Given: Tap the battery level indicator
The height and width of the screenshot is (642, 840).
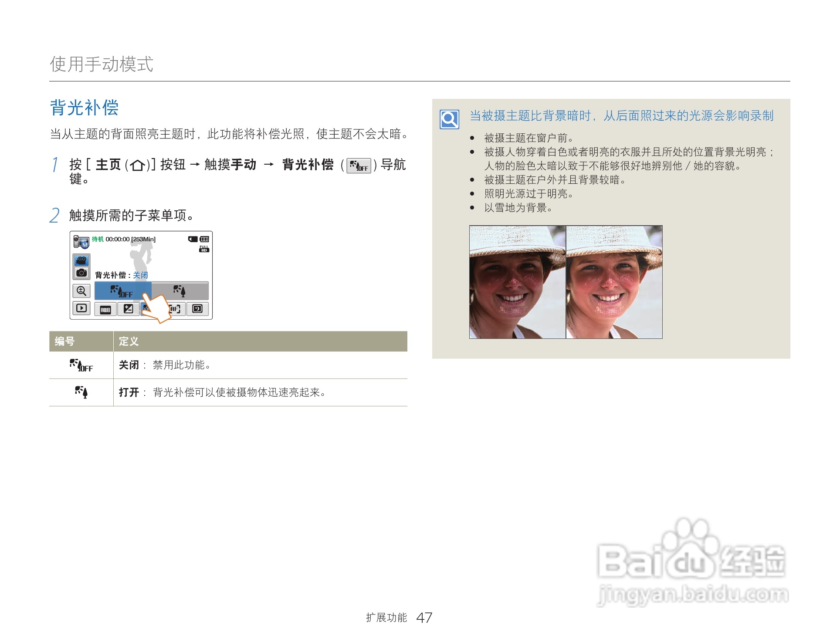Looking at the screenshot, I should click(204, 239).
